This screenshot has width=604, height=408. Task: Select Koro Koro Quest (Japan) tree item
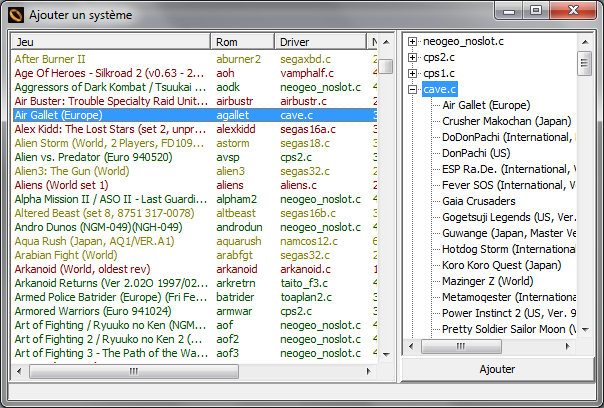point(502,265)
